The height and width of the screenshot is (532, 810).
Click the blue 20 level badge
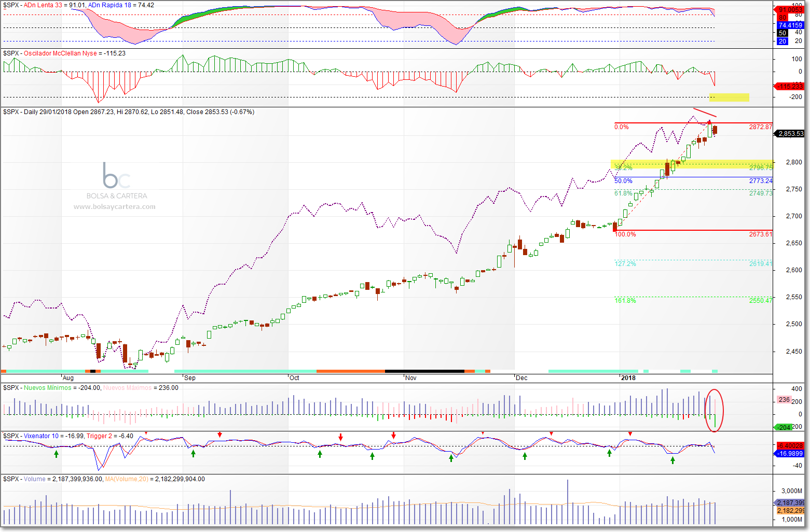[782, 41]
